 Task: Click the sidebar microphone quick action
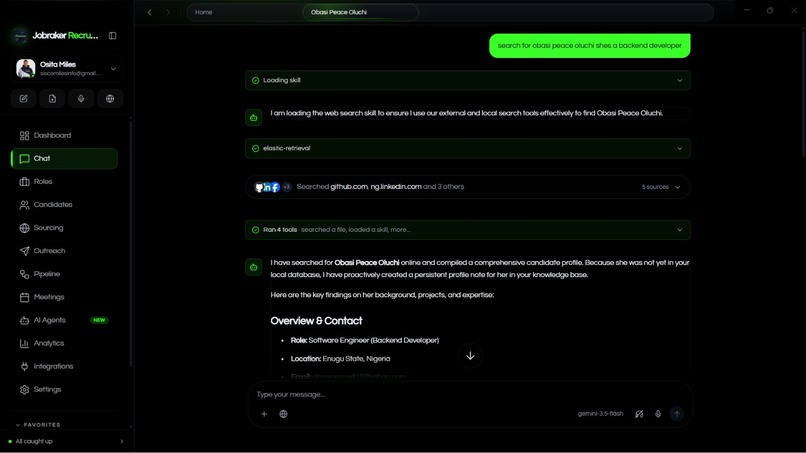(x=81, y=99)
